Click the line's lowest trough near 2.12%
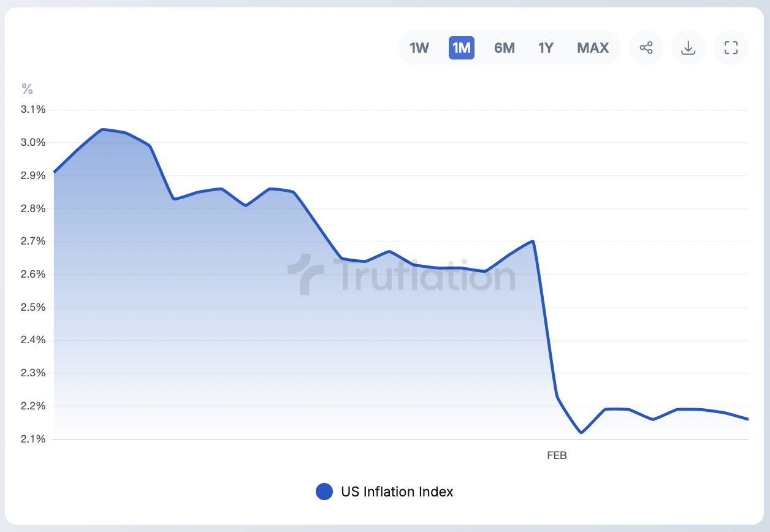The height and width of the screenshot is (532, 770). (581, 433)
